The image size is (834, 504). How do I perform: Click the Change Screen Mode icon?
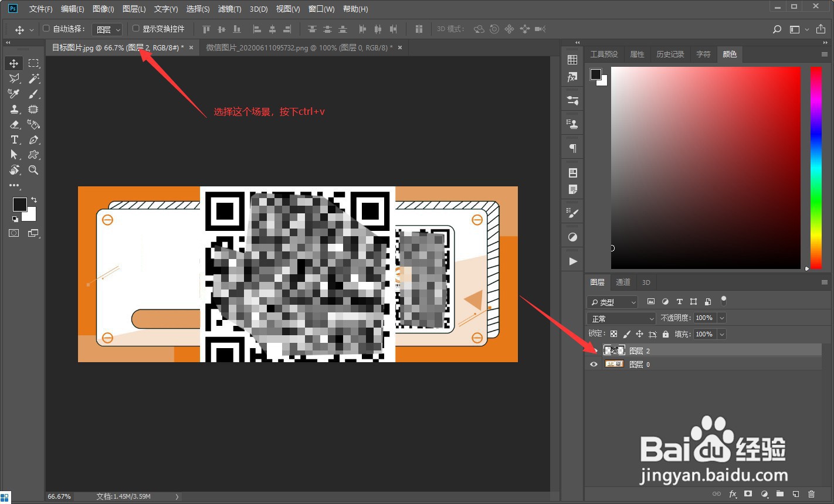33,233
